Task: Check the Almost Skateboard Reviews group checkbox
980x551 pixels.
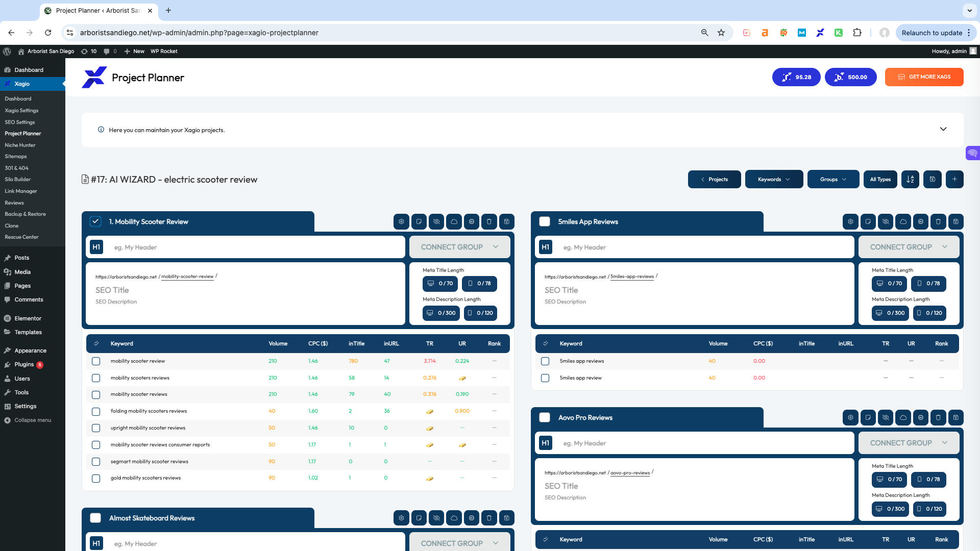Action: click(95, 518)
